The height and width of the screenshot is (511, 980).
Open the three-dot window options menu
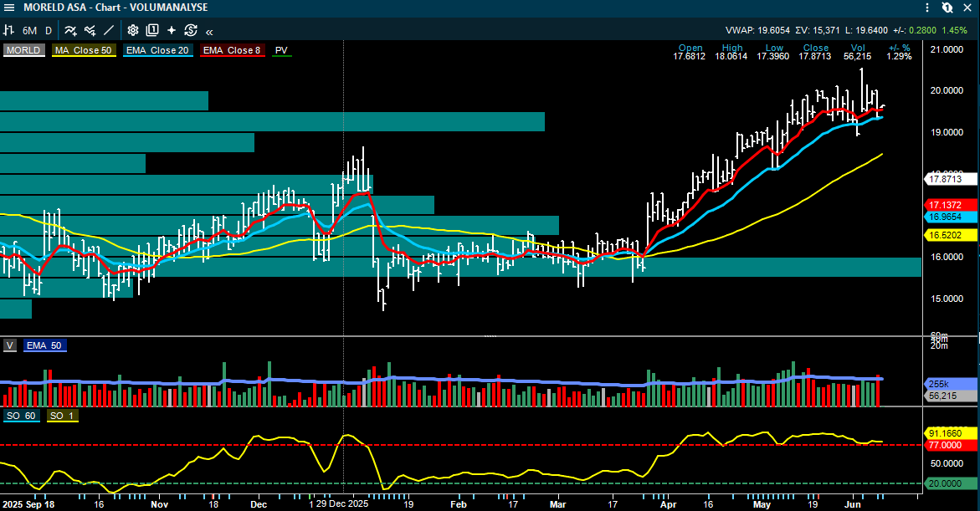point(927,8)
